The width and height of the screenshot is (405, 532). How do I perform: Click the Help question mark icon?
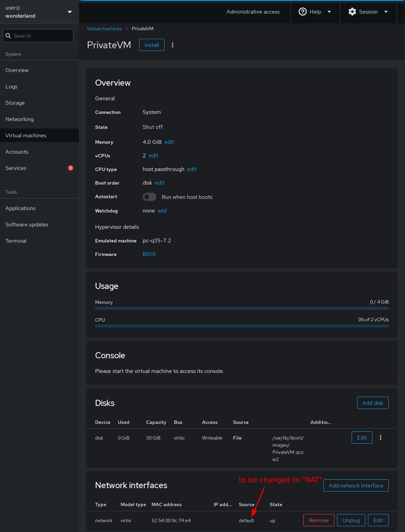302,12
